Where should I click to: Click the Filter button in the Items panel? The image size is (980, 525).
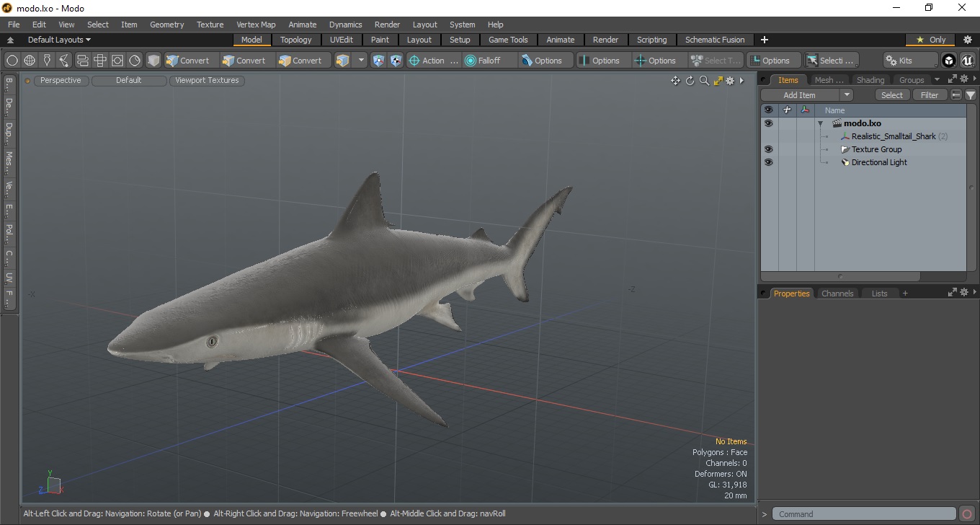(930, 95)
